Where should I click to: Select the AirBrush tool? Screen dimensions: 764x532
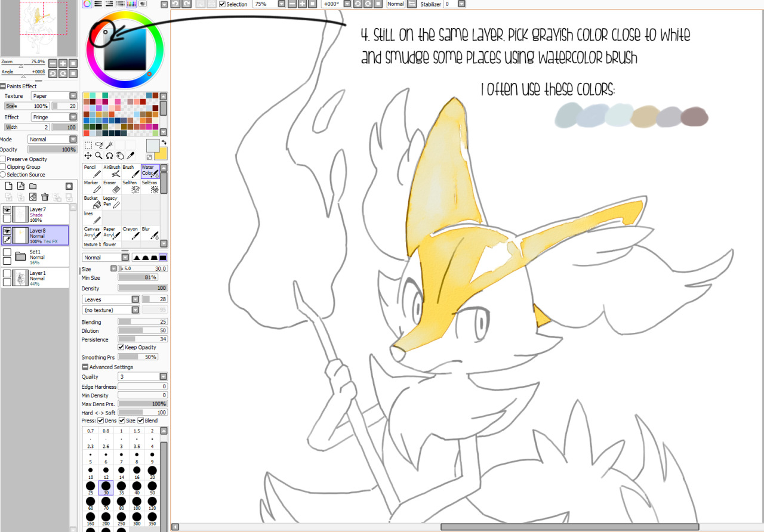tap(112, 171)
